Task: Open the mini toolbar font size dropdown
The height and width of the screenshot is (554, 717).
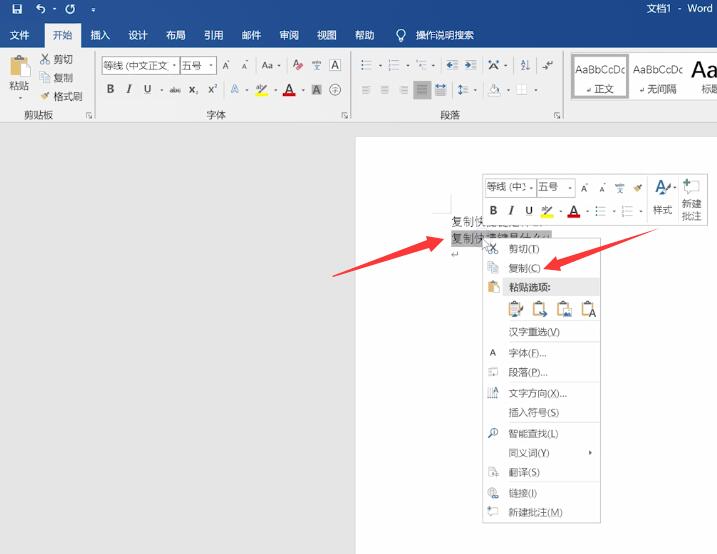Action: tap(570, 187)
